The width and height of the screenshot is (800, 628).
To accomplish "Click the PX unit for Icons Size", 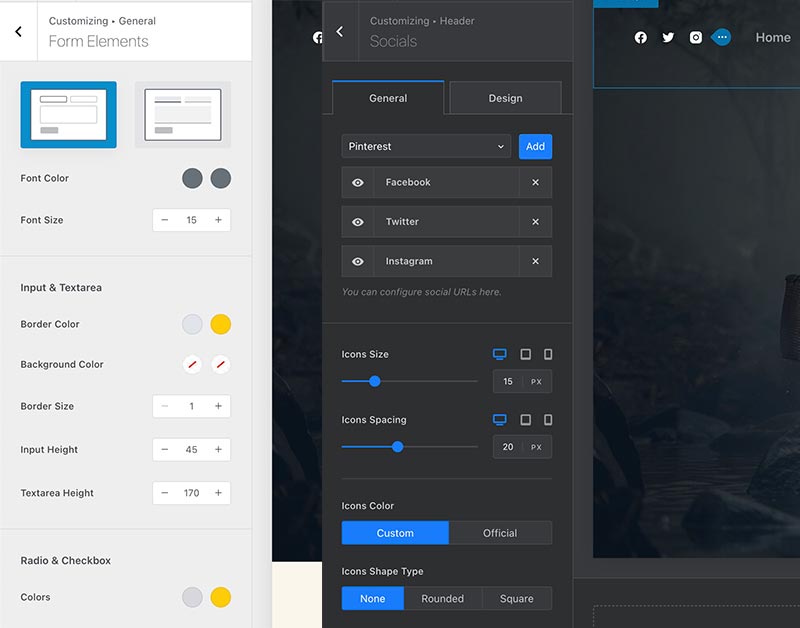I will click(536, 382).
